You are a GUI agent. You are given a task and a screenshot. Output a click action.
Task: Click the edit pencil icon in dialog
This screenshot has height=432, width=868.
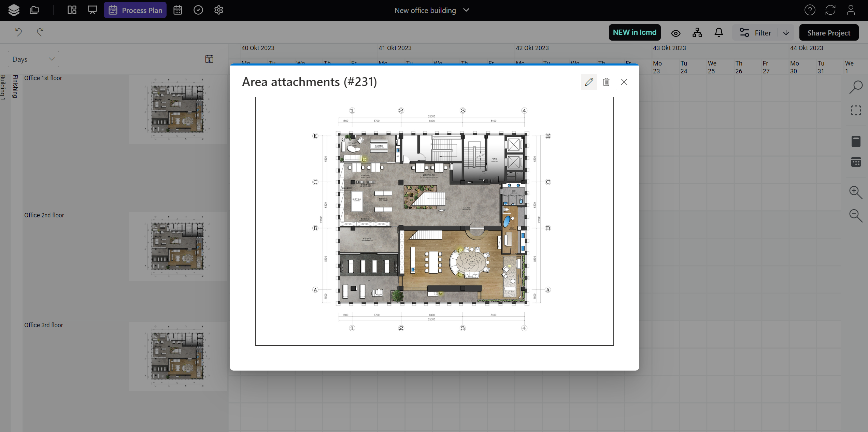click(589, 82)
